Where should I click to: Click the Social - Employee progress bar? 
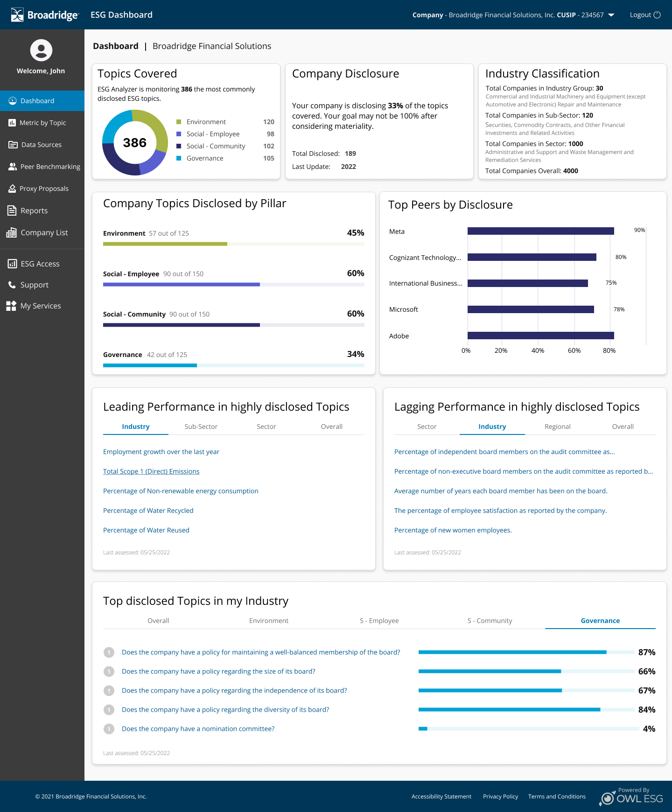click(234, 285)
